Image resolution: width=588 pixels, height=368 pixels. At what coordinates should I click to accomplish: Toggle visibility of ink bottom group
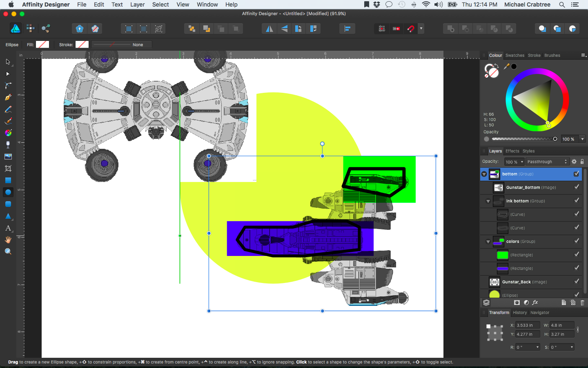click(x=577, y=201)
